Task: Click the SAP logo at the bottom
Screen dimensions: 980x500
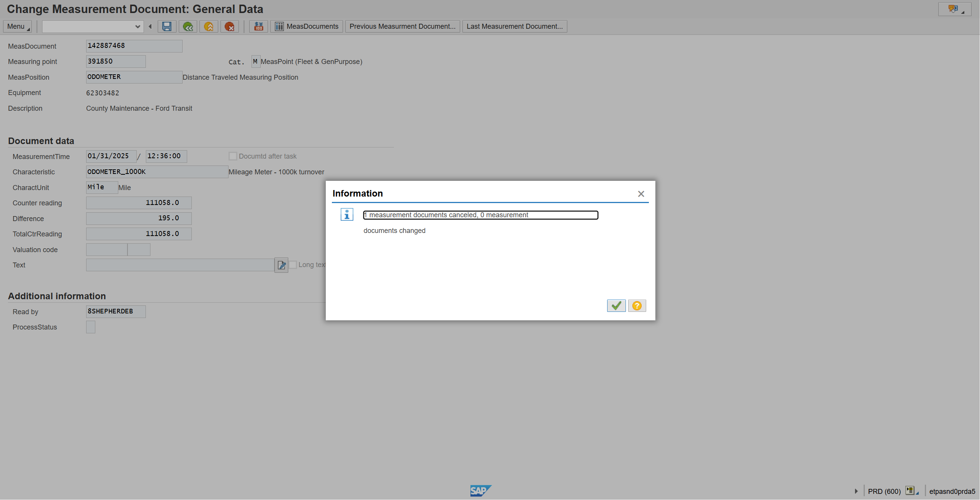Action: 480,491
